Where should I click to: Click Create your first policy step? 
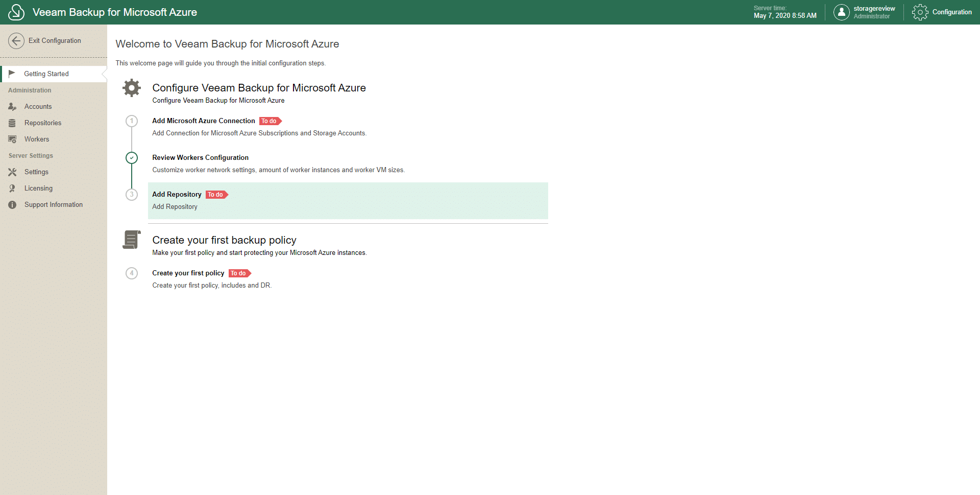(188, 273)
